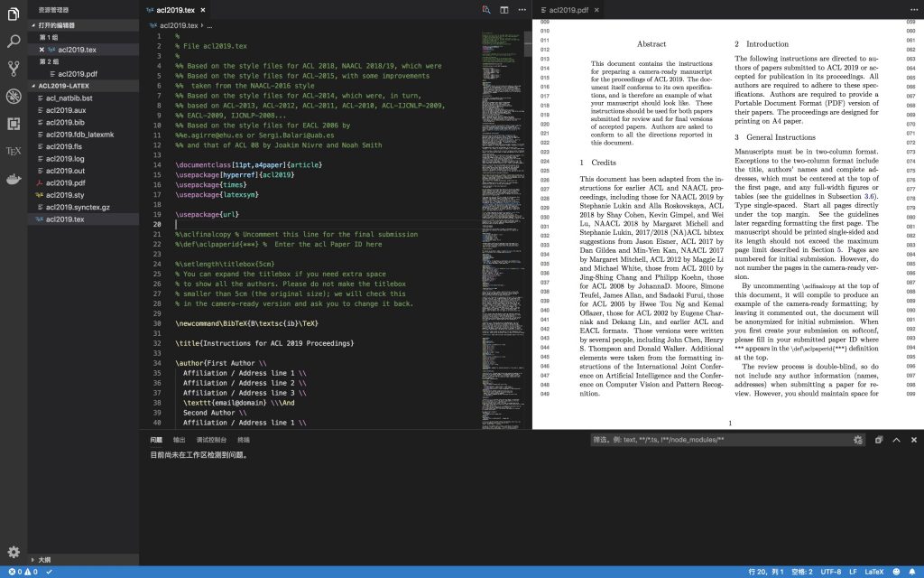Maximize the bottom panel with the chevron

[x=896, y=440]
